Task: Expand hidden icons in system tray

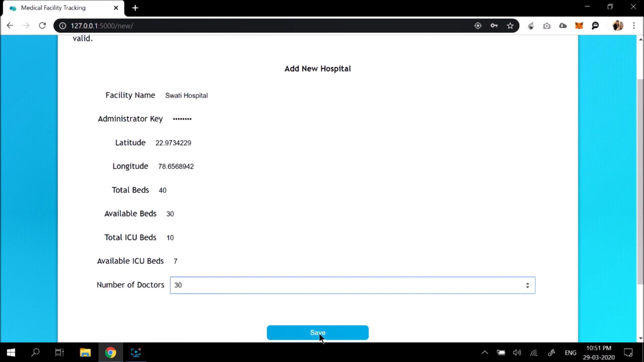Action: tap(485, 352)
